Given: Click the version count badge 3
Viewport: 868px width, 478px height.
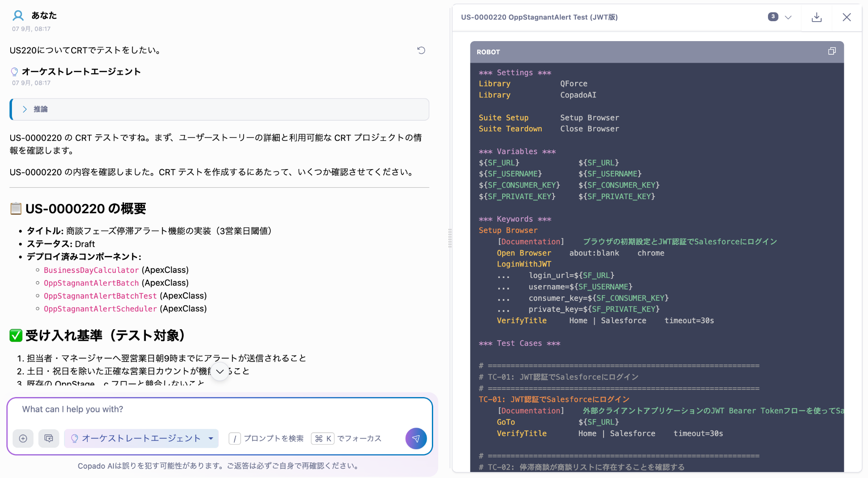Looking at the screenshot, I should point(773,17).
